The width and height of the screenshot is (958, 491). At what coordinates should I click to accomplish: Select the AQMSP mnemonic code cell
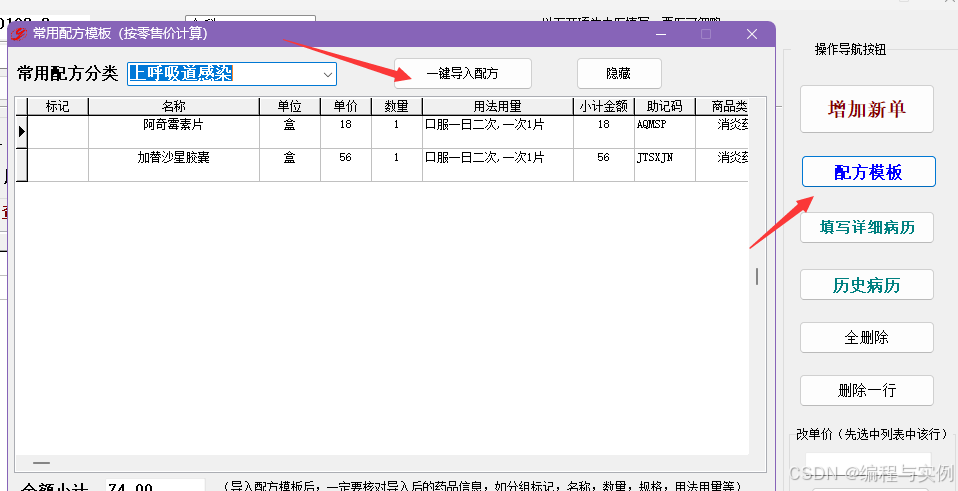(x=665, y=132)
